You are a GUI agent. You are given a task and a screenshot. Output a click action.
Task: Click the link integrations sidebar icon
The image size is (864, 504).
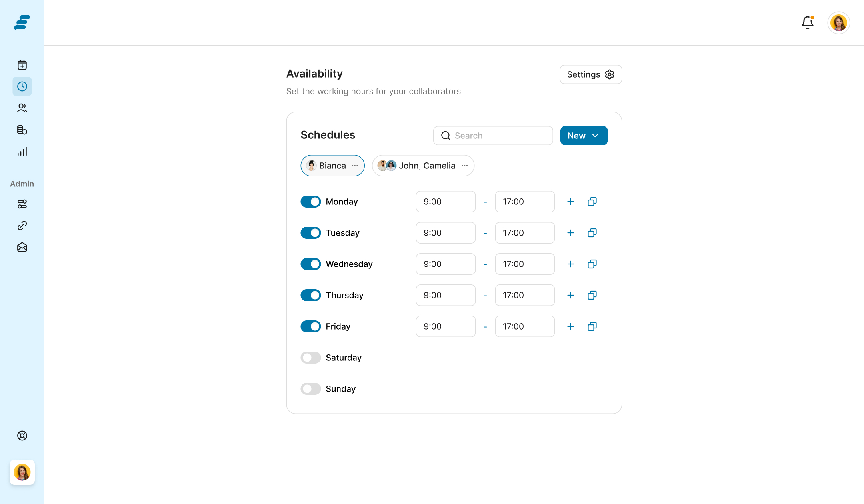(x=22, y=226)
